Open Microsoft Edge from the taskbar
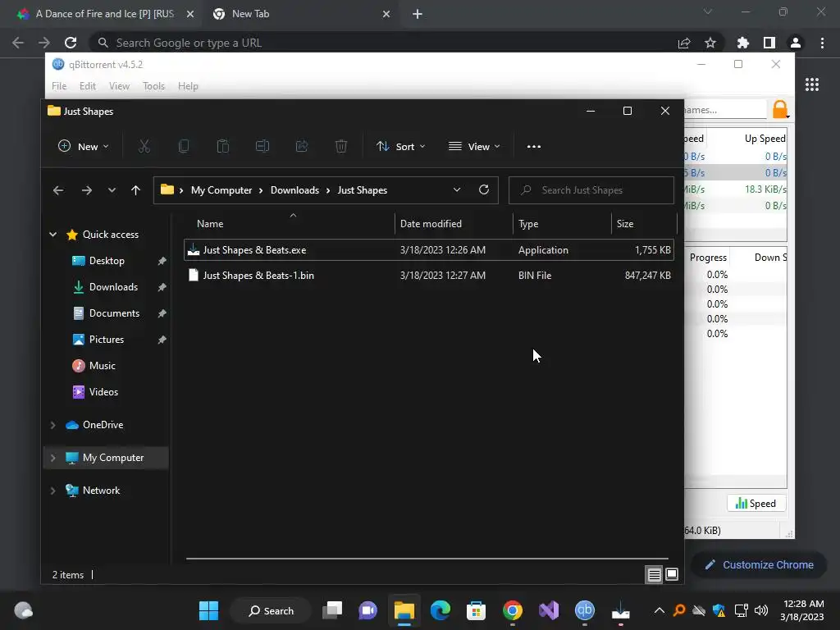Viewport: 840px width, 630px height. 441,610
